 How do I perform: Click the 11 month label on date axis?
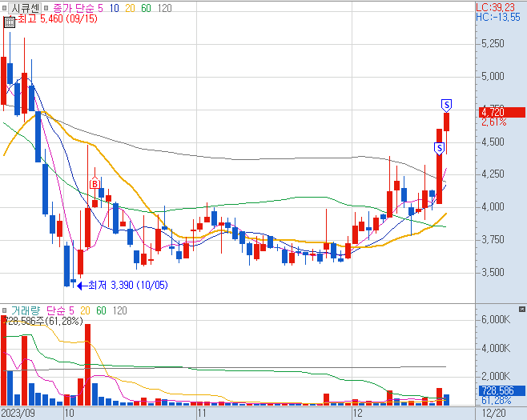tap(201, 413)
